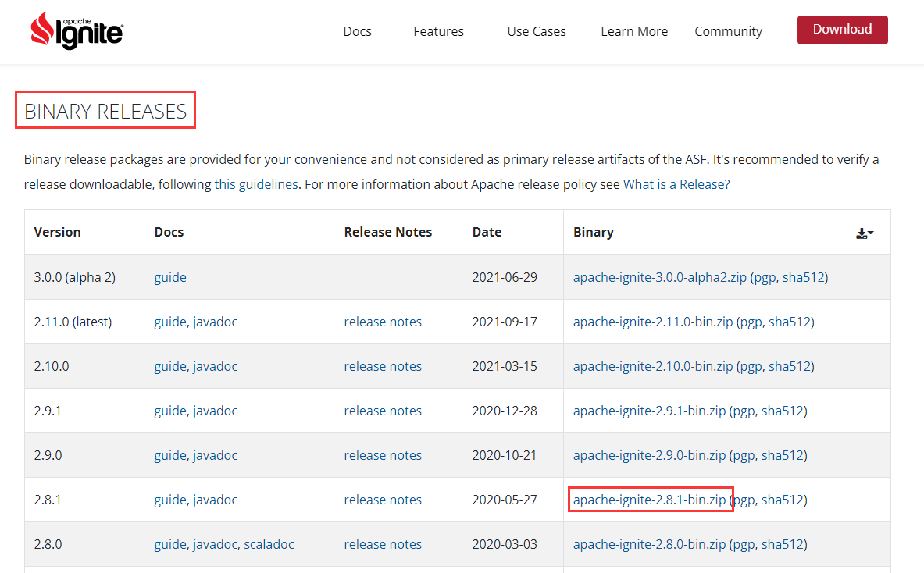This screenshot has width=924, height=573.
Task: Open the javadoc link for version 2.8.1
Action: 215,500
